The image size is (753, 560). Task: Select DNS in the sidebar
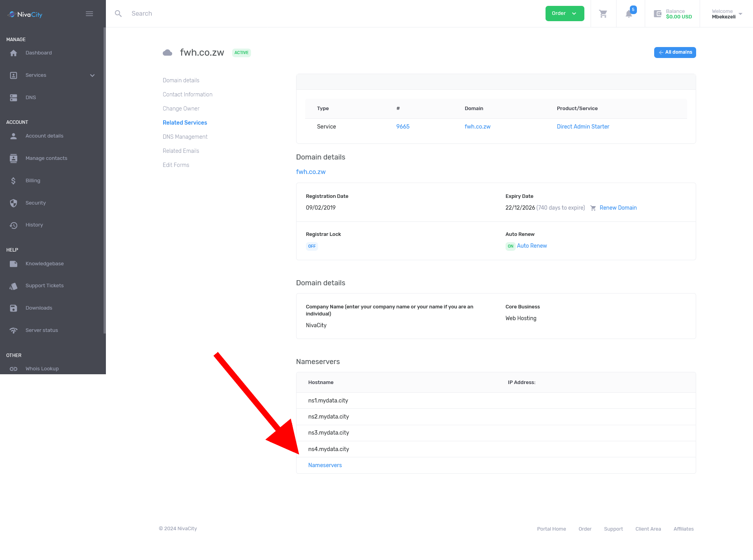tap(31, 97)
